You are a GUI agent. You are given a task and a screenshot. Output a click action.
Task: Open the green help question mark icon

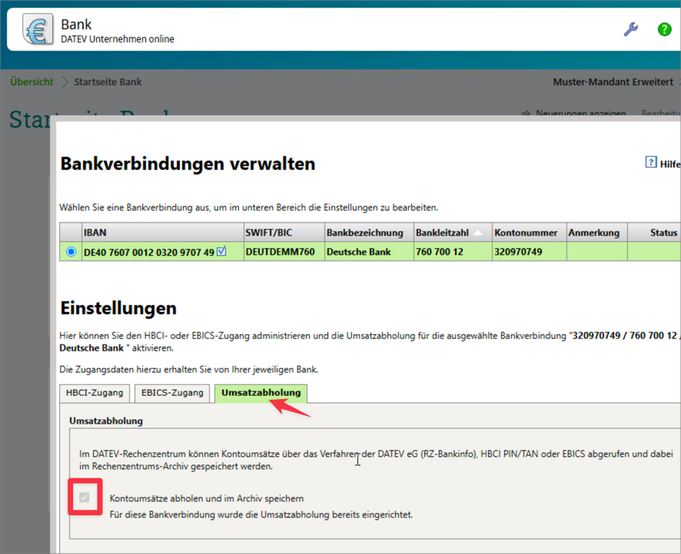[x=664, y=29]
